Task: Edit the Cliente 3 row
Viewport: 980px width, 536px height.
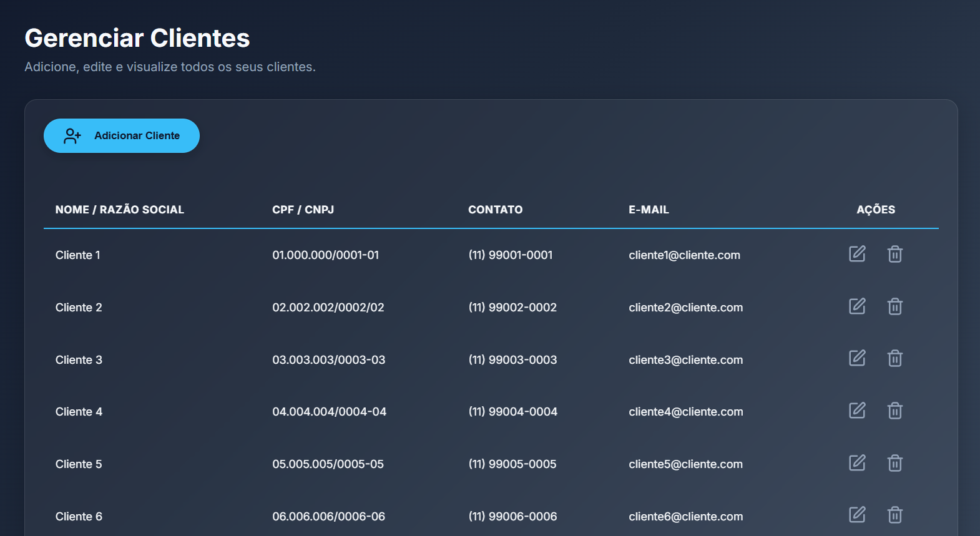Action: [x=857, y=358]
